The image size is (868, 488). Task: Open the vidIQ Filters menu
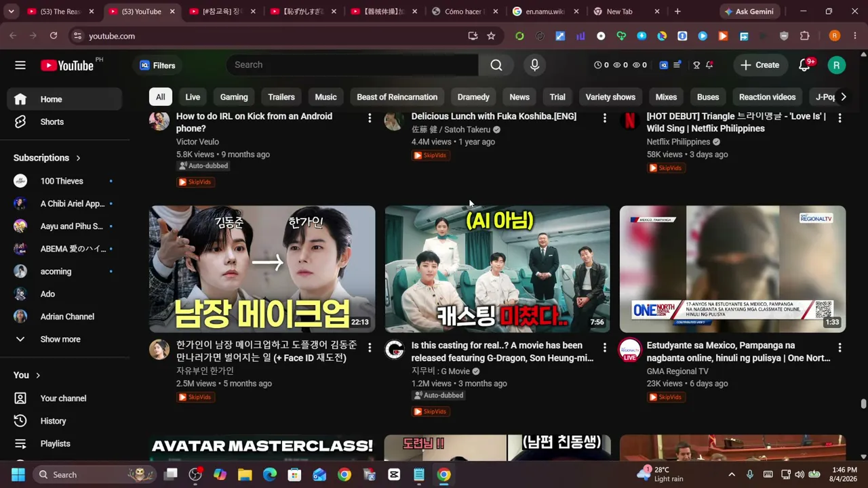pyautogui.click(x=157, y=65)
